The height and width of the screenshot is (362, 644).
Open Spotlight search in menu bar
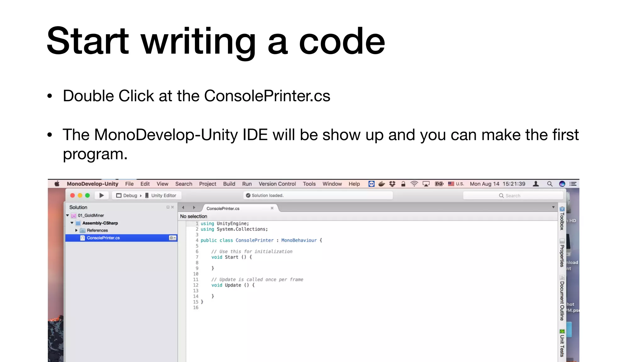click(550, 184)
